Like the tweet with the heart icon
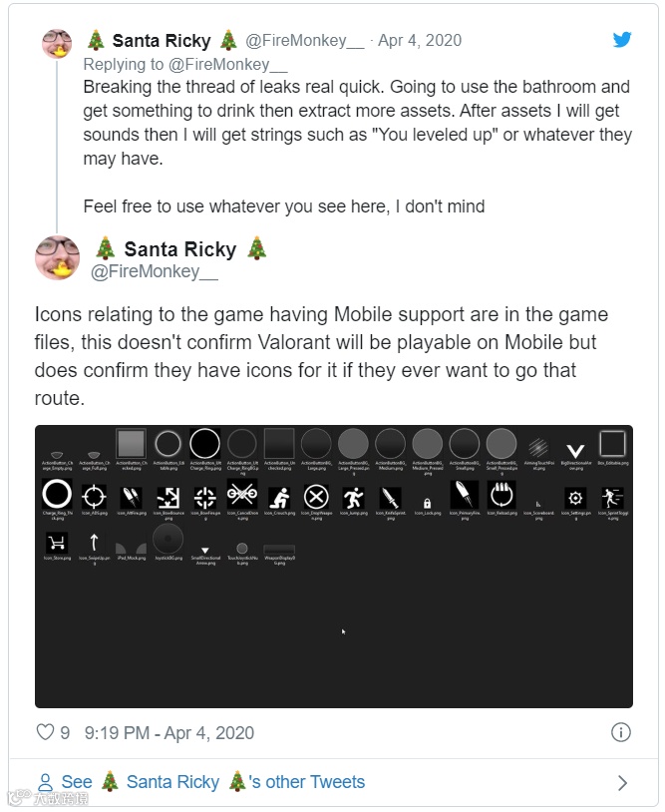Screen dimensions: 665x812 point(45,733)
